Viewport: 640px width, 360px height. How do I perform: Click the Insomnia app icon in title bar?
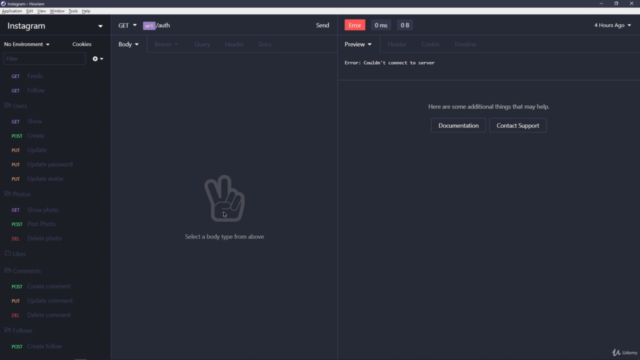tap(3, 4)
